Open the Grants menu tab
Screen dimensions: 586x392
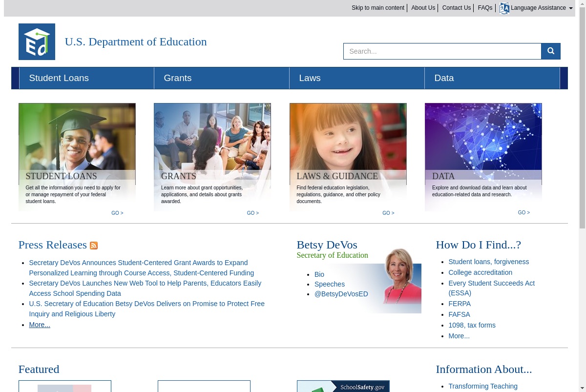point(222,78)
